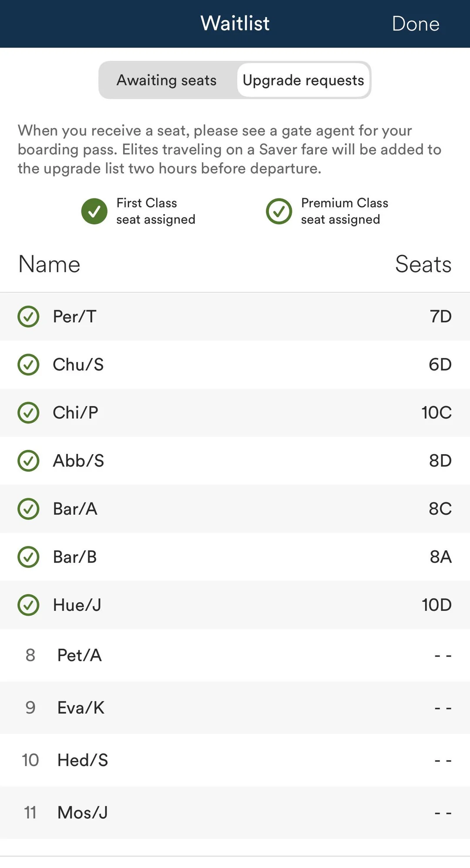Image resolution: width=470 pixels, height=868 pixels.
Task: Tap the checkmark icon beside Bar/B
Action: point(29,557)
